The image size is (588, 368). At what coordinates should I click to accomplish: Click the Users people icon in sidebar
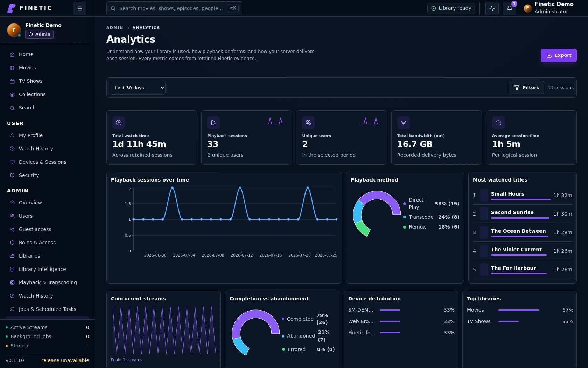pyautogui.click(x=12, y=216)
